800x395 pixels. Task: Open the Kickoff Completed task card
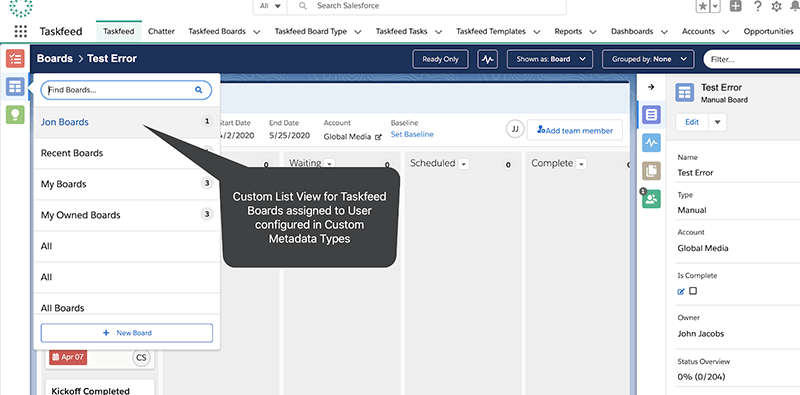pos(100,386)
